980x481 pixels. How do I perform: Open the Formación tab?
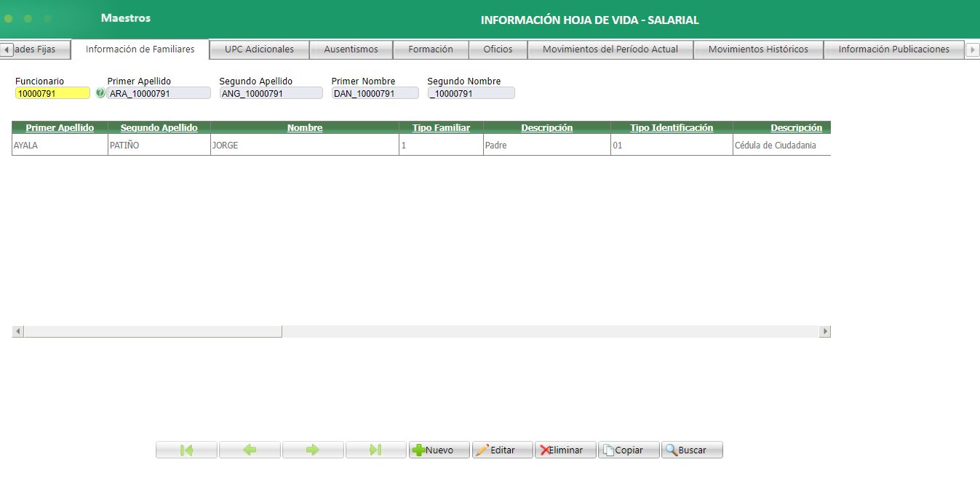tap(431, 49)
